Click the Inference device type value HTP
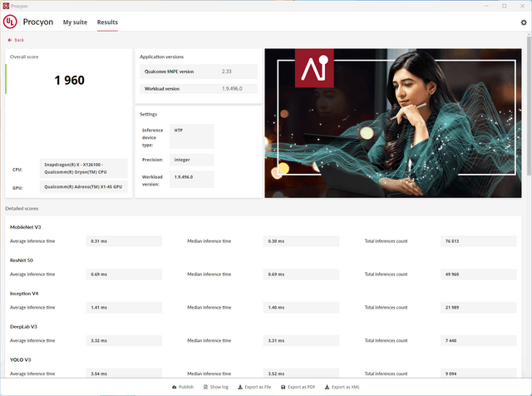532x396 pixels. pos(192,136)
